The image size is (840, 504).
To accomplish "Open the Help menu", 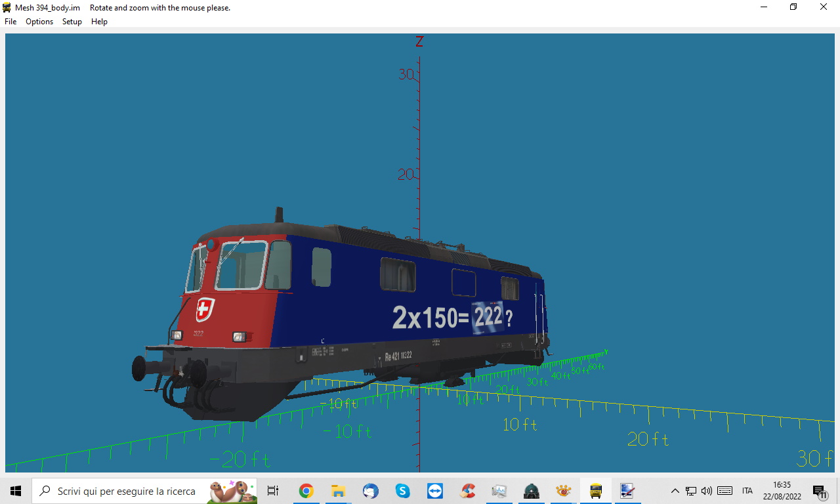I will click(99, 22).
